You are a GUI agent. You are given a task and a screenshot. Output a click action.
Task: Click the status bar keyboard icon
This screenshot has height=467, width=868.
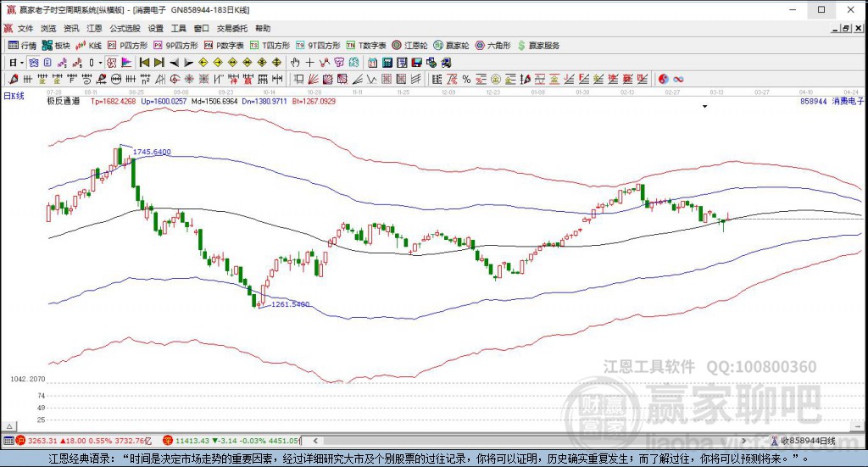point(8,441)
